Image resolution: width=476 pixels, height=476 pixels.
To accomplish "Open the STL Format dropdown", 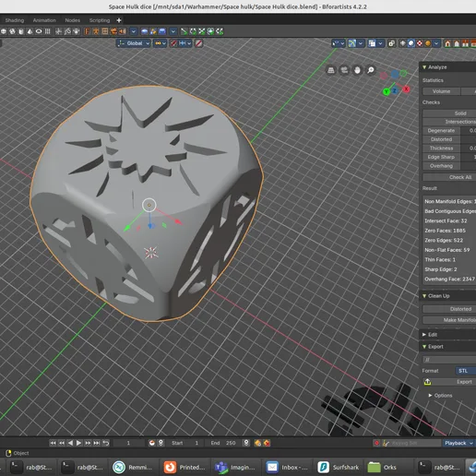I will click(466, 371).
